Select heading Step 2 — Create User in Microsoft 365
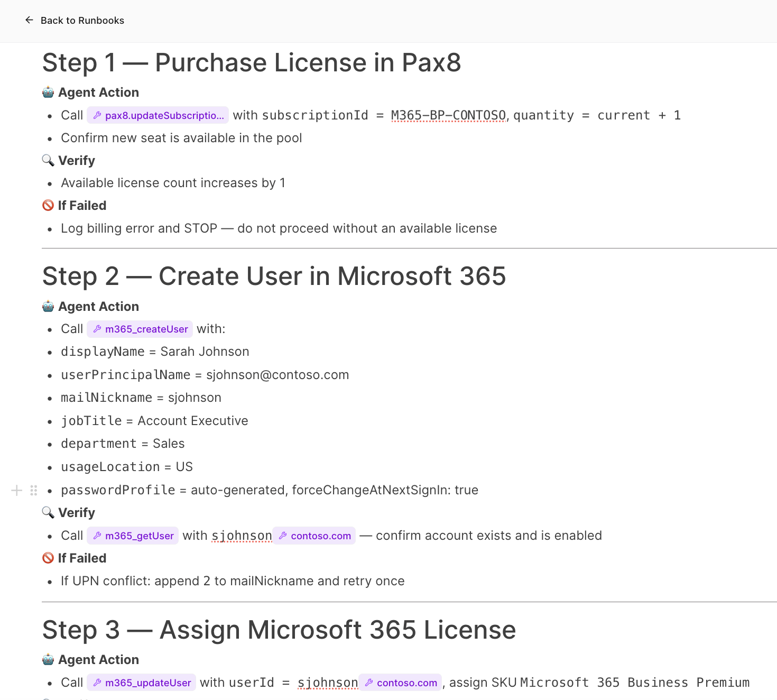 pyautogui.click(x=274, y=276)
